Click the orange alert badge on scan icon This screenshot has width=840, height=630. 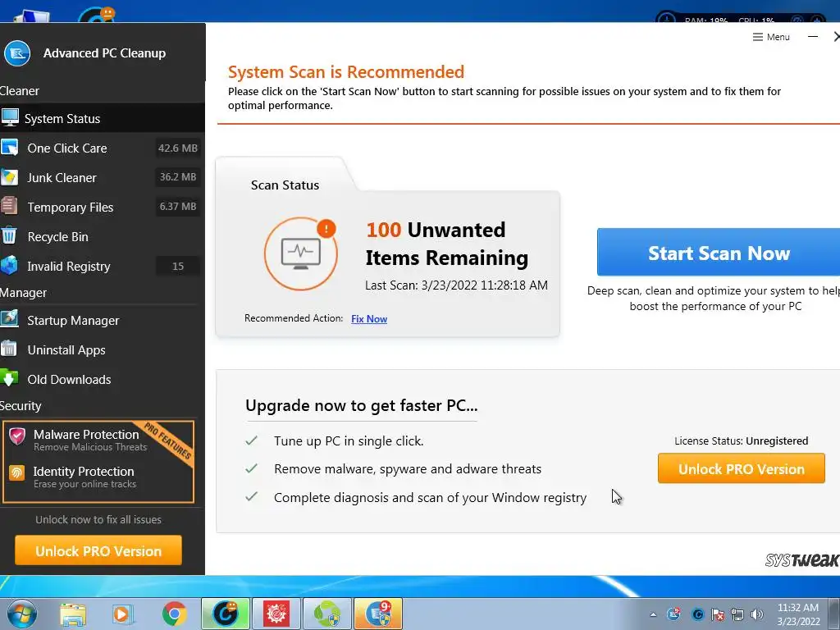point(326,228)
